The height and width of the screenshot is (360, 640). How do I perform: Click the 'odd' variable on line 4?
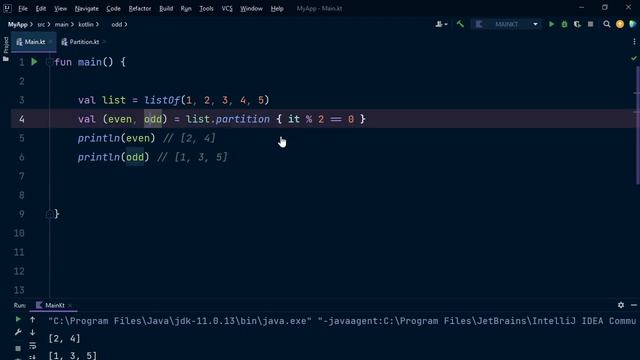(x=153, y=119)
